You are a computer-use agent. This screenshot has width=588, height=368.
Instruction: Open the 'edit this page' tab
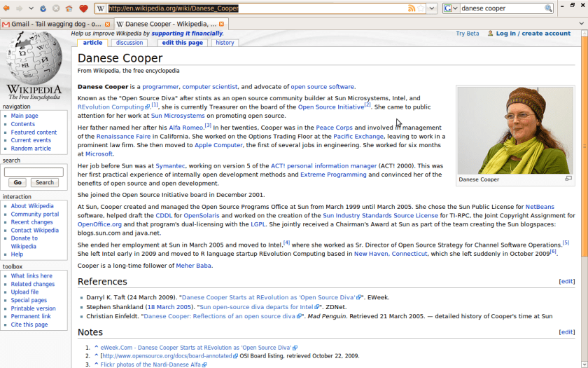182,43
